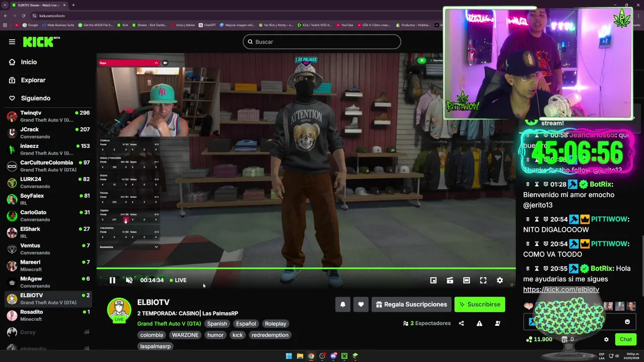Select the Roleplay tag
Screen dimensions: 644x362
pos(275,324)
